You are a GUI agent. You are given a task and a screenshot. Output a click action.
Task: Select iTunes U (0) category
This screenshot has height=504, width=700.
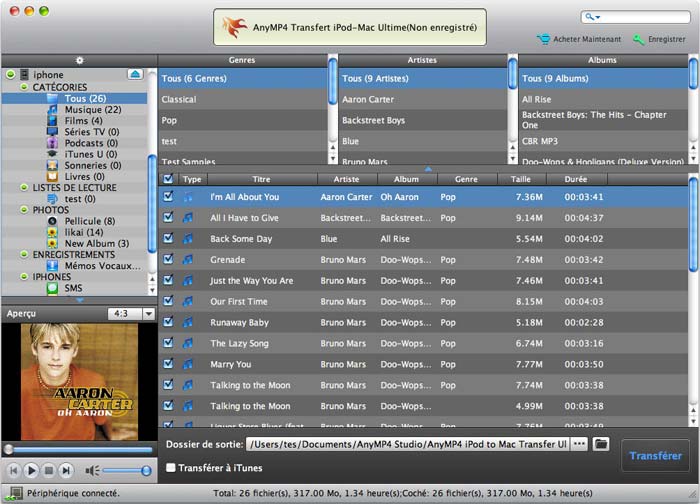tap(91, 154)
